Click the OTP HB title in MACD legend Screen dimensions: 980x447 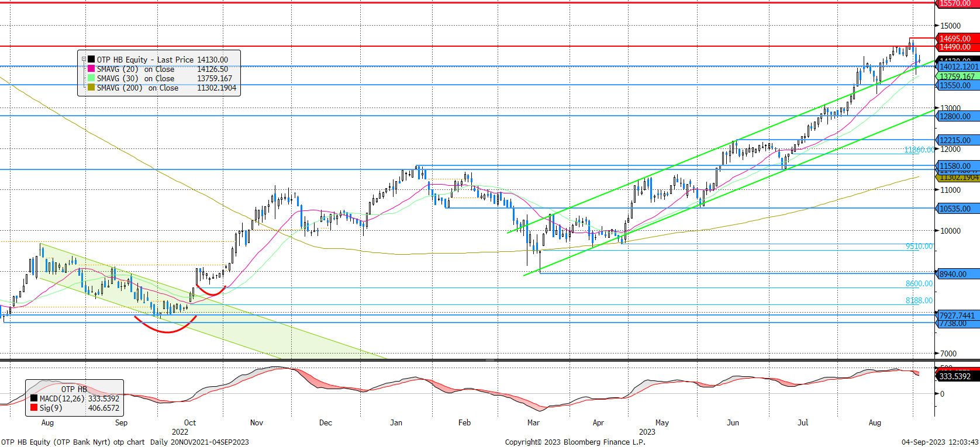74,389
